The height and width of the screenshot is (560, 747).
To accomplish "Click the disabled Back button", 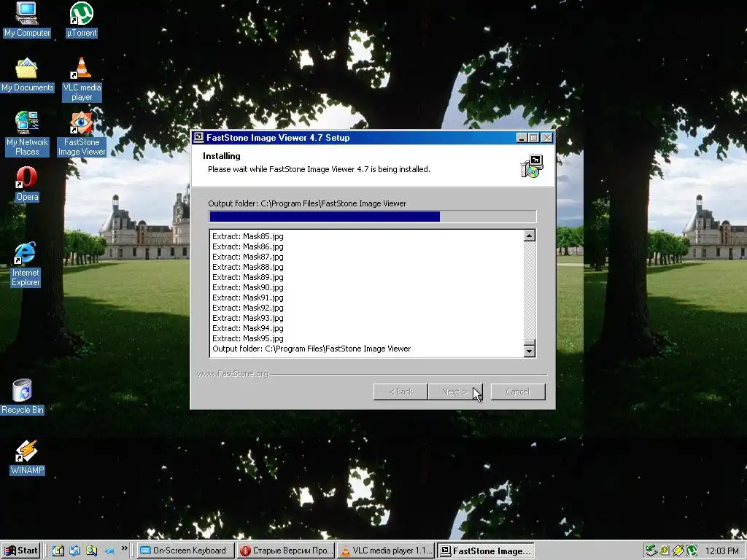I will click(x=400, y=392).
